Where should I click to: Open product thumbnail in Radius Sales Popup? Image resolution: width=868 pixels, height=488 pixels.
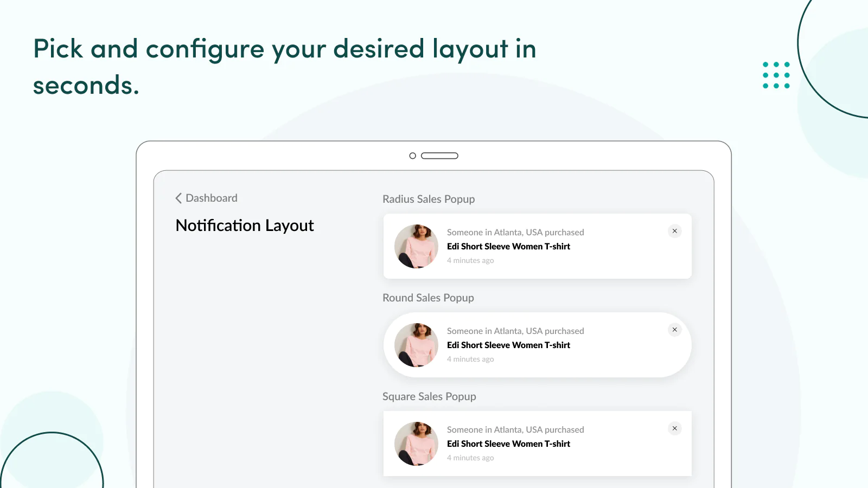tap(416, 246)
